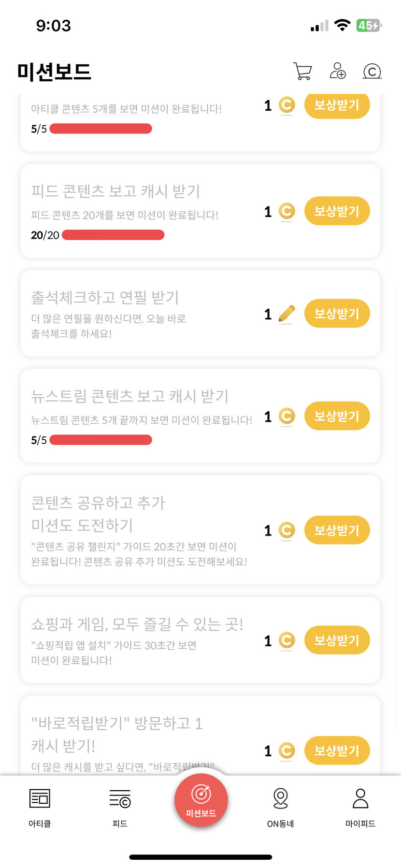Screen dimensions: 401x868
Task: Tap the pencil icon in attendance mission
Action: [x=287, y=314]
